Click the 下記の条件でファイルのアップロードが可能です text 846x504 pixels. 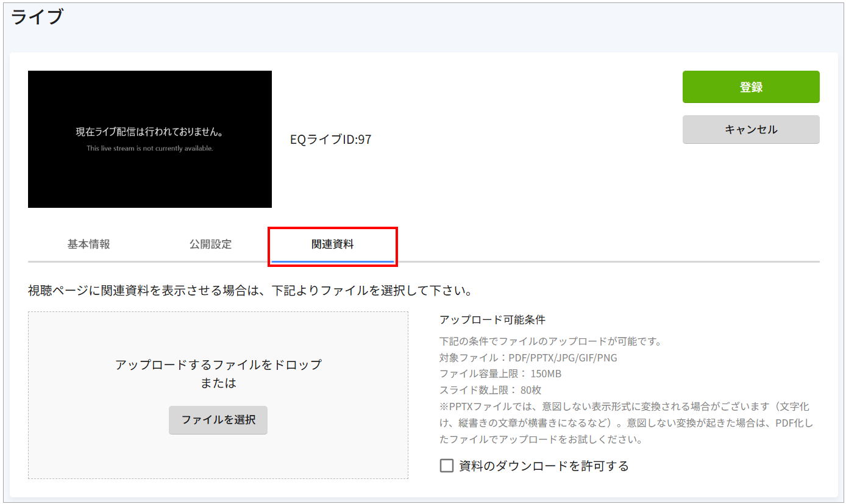point(550,341)
